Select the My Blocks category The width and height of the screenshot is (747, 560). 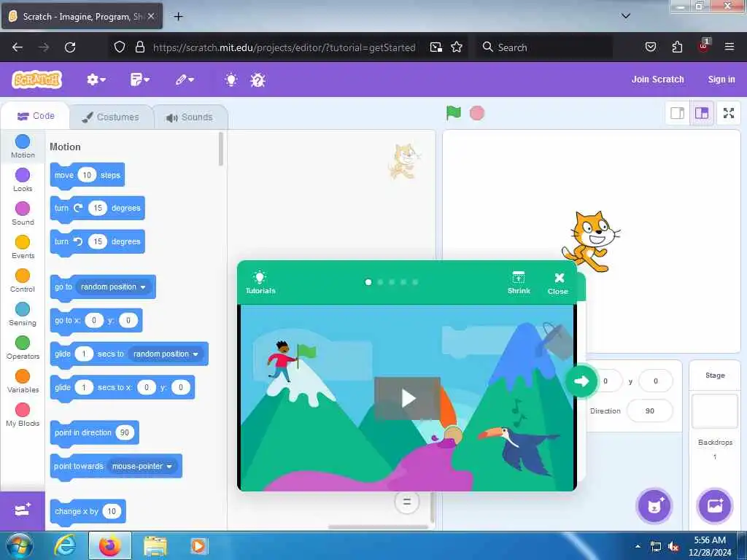(23, 414)
